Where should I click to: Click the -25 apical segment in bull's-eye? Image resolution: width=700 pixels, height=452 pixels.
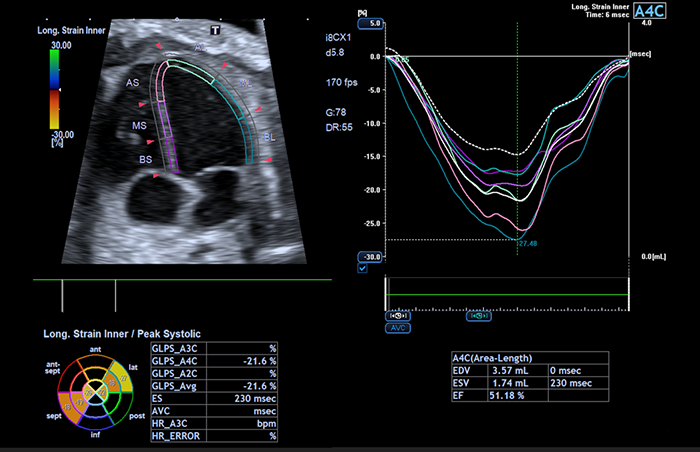pos(89,393)
